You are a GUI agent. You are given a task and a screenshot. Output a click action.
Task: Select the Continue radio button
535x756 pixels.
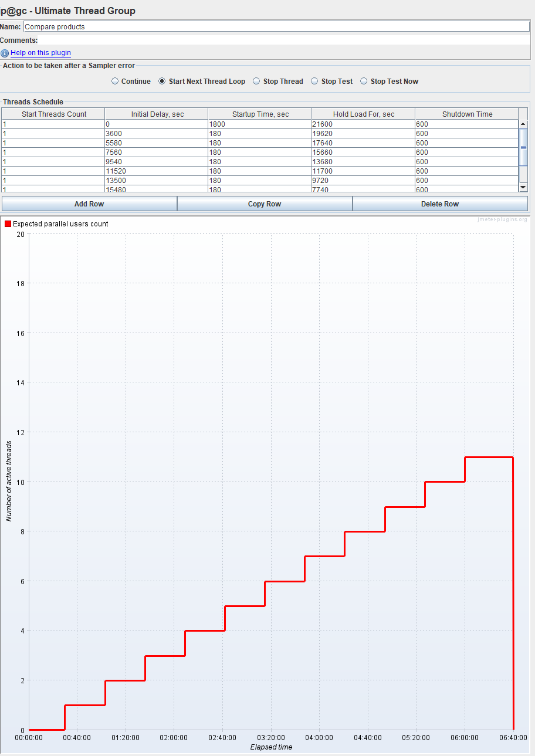pos(115,82)
